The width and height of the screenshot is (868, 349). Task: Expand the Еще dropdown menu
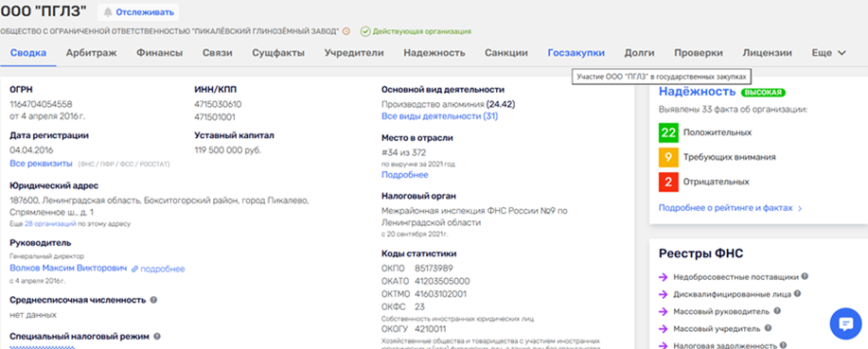pyautogui.click(x=828, y=53)
